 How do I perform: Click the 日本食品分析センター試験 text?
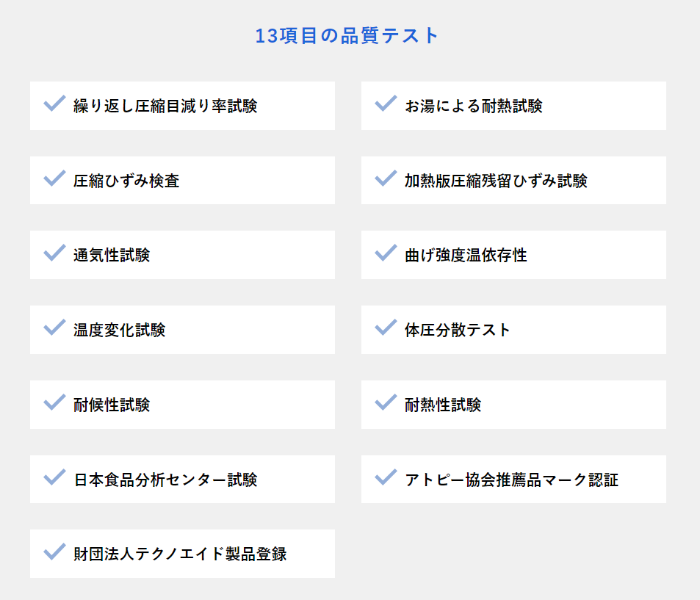point(165,480)
